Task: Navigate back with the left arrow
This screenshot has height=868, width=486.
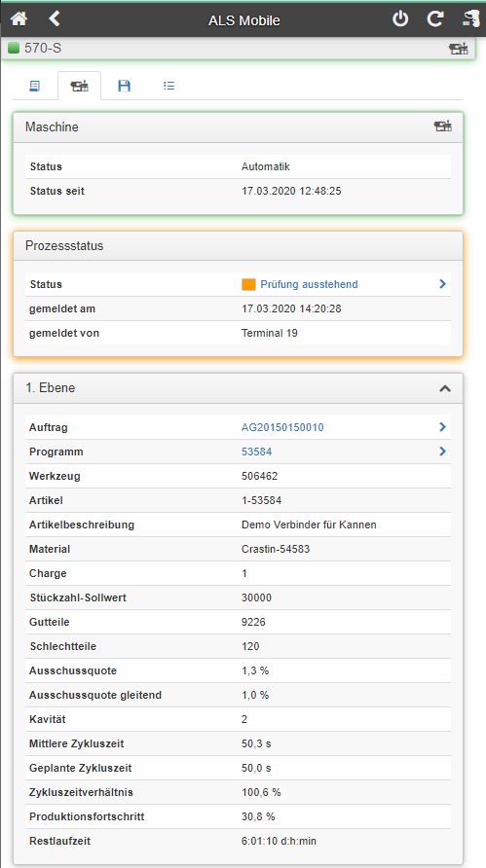Action: coord(54,19)
